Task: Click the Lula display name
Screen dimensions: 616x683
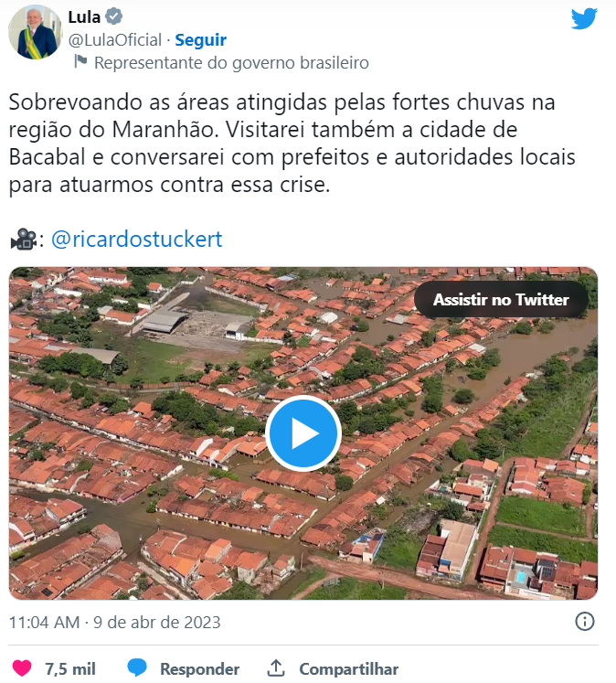Action: (84, 17)
